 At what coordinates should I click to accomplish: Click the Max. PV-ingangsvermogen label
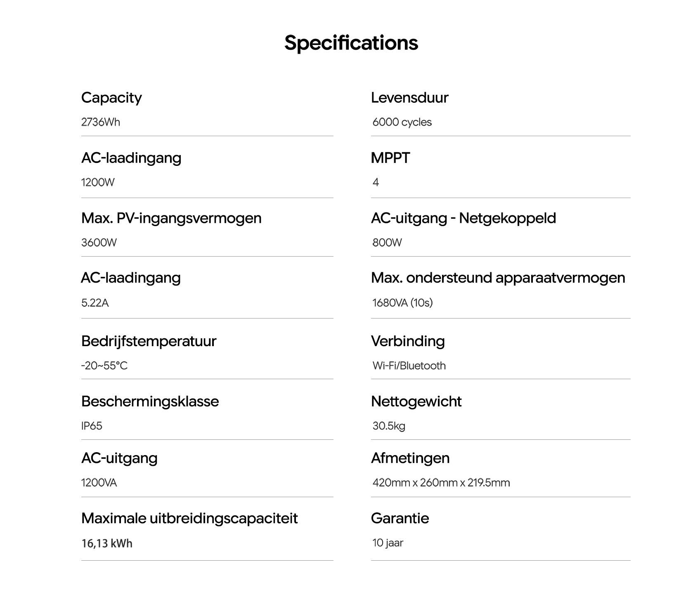(x=171, y=218)
